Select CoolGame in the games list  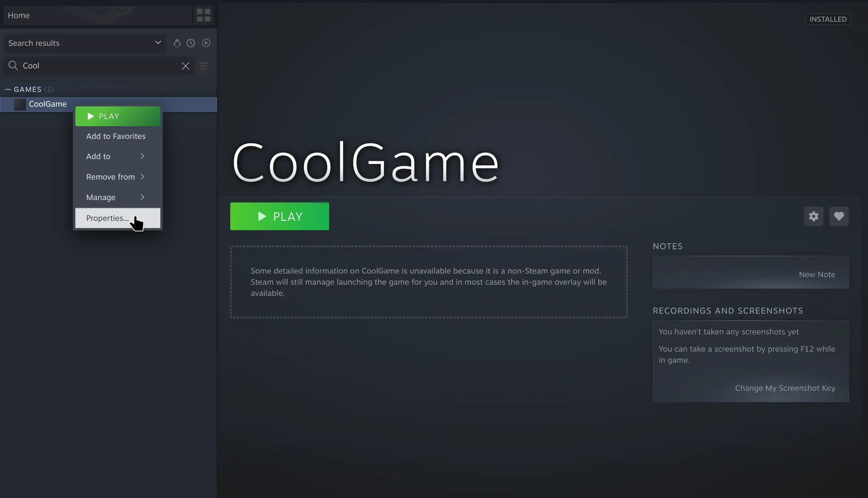pyautogui.click(x=47, y=104)
